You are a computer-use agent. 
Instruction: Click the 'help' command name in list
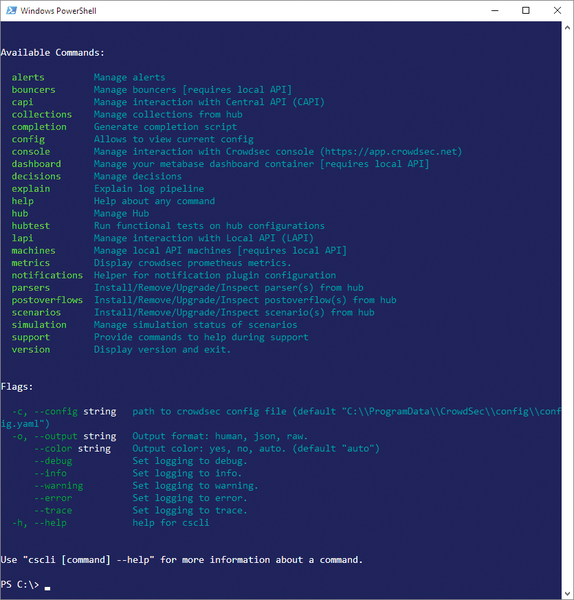tap(22, 201)
